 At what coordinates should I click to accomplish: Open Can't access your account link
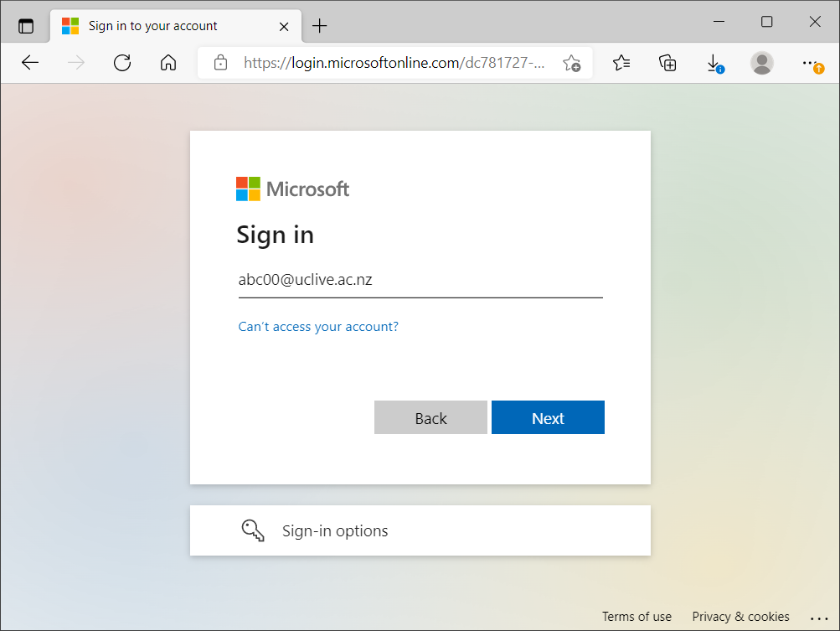pos(318,327)
